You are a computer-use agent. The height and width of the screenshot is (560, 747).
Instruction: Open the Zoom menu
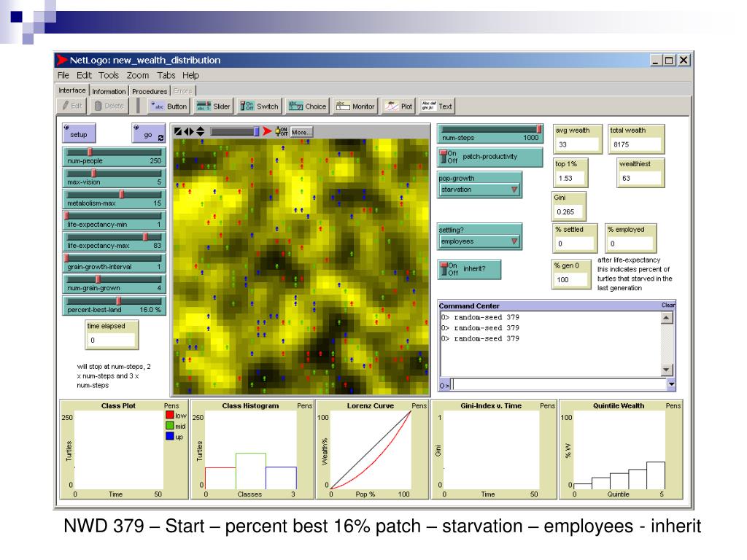click(x=138, y=75)
